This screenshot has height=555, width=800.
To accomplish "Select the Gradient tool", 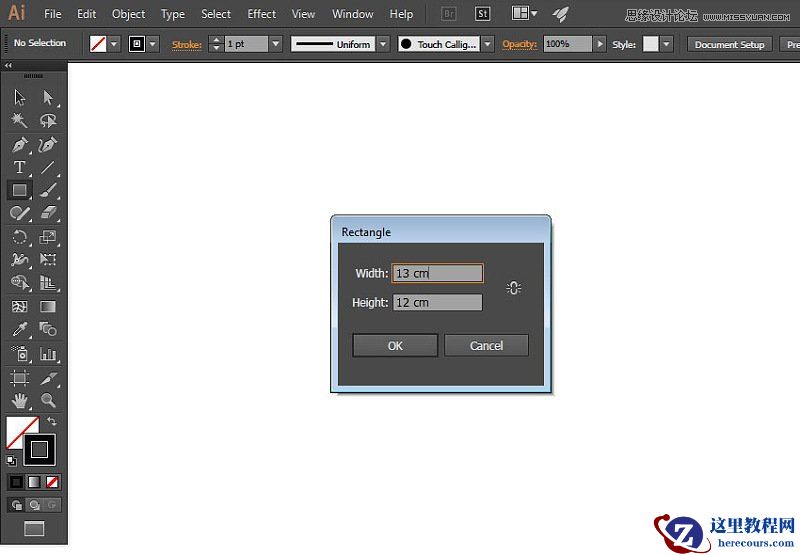I will [x=48, y=306].
